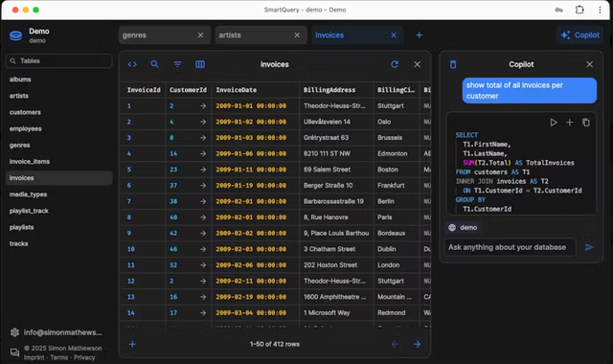
Task: Send the Copilot message
Action: (590, 247)
